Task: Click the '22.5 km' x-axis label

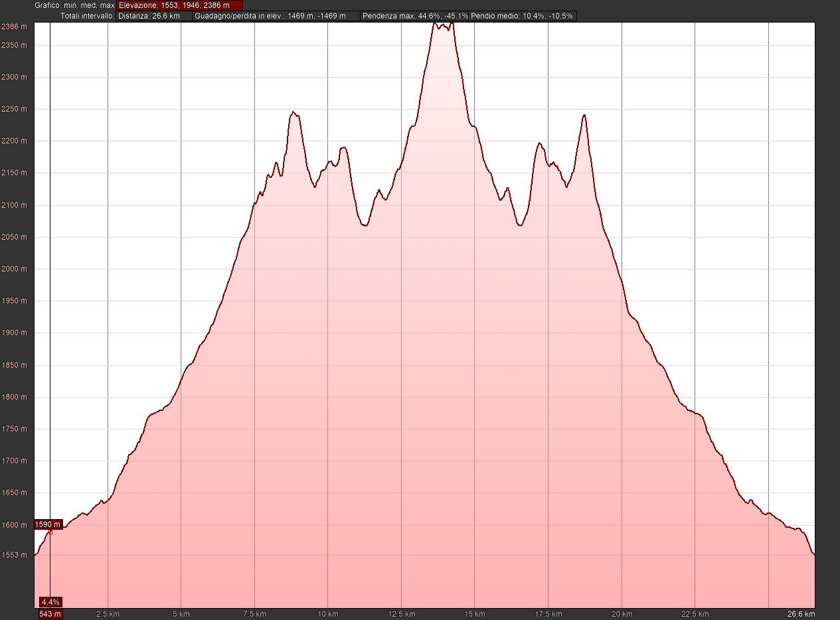Action: 695,614
